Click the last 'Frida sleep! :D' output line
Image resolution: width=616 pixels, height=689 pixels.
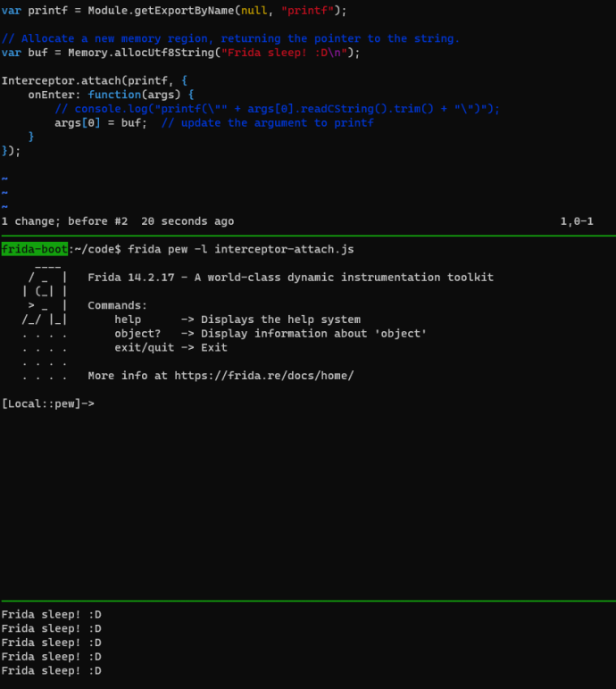pos(52,670)
